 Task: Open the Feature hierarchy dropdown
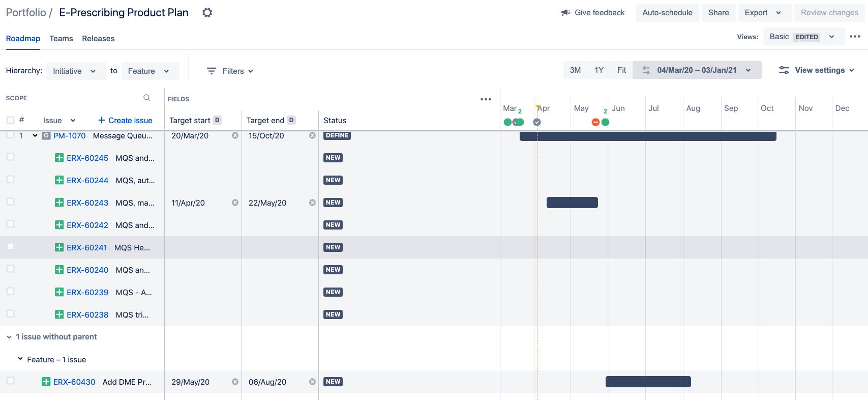click(x=150, y=71)
